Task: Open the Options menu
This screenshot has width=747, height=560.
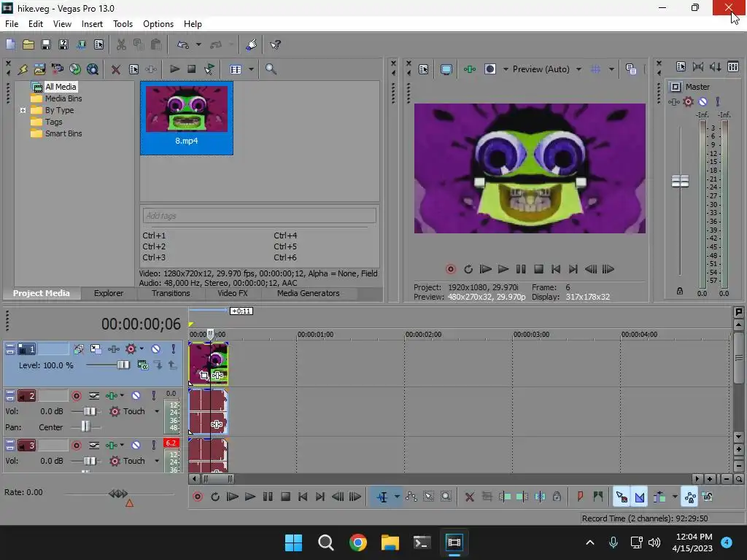Action: click(158, 24)
